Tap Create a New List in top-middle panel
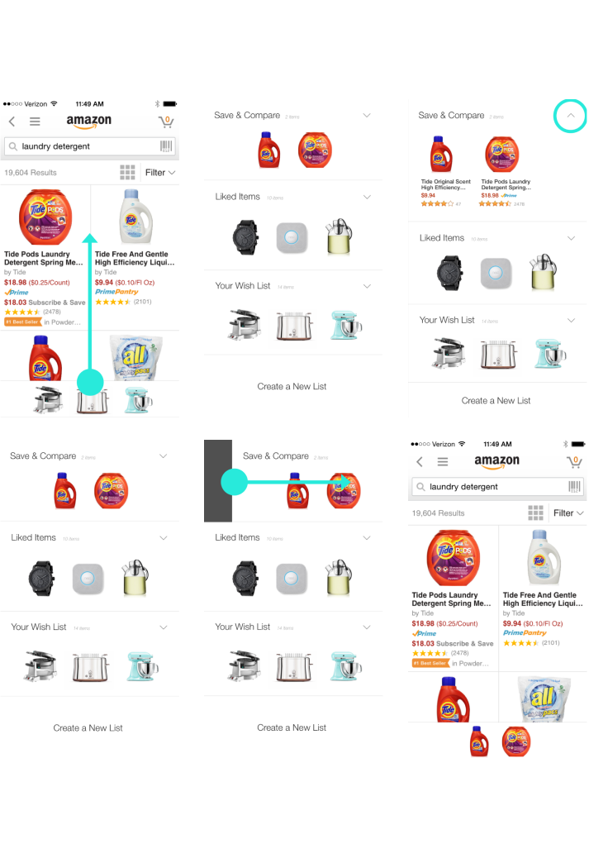The width and height of the screenshot is (589, 868). (x=292, y=386)
